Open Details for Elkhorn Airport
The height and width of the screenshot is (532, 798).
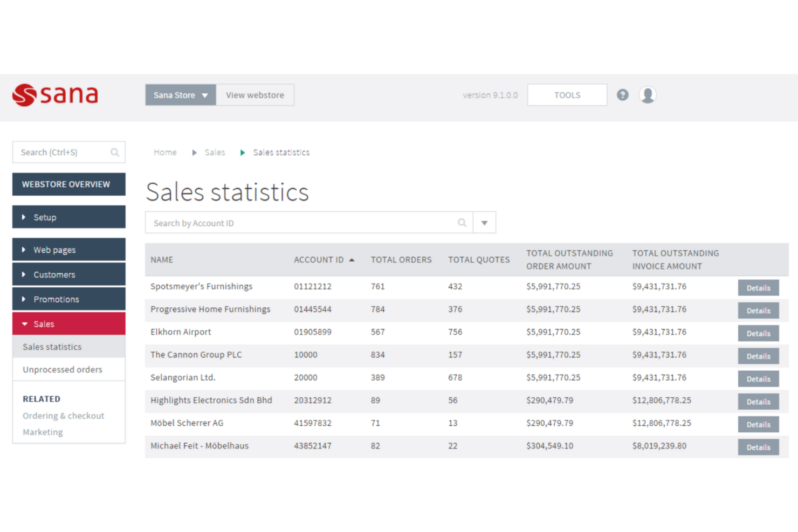pos(758,334)
